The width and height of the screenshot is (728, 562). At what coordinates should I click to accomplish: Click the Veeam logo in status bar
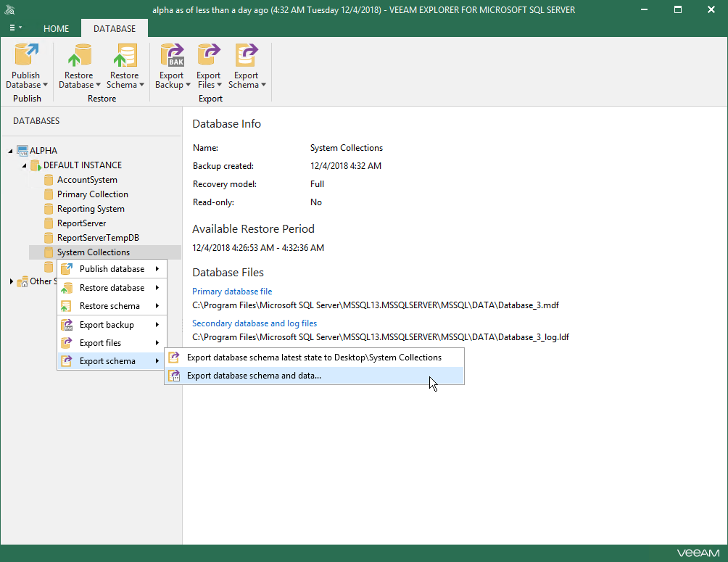click(x=698, y=553)
